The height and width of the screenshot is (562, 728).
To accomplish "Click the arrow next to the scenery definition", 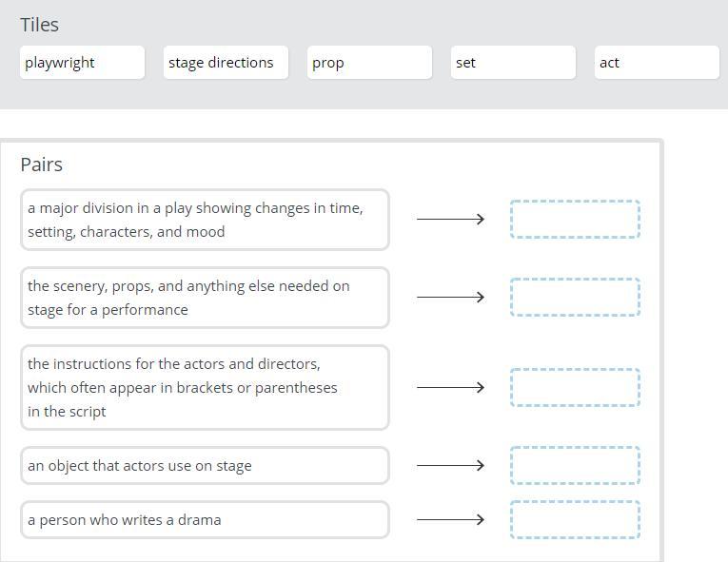I will pyautogui.click(x=450, y=298).
